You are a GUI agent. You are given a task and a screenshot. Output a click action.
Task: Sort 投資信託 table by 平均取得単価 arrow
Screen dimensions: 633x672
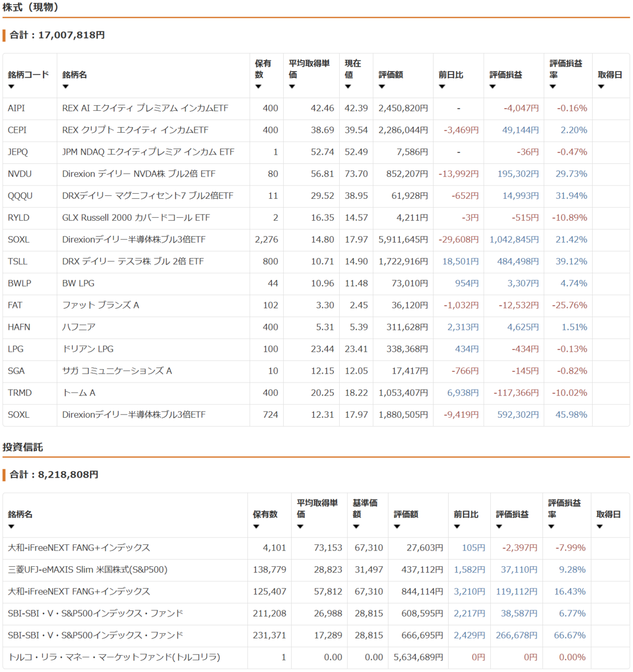pos(300,526)
